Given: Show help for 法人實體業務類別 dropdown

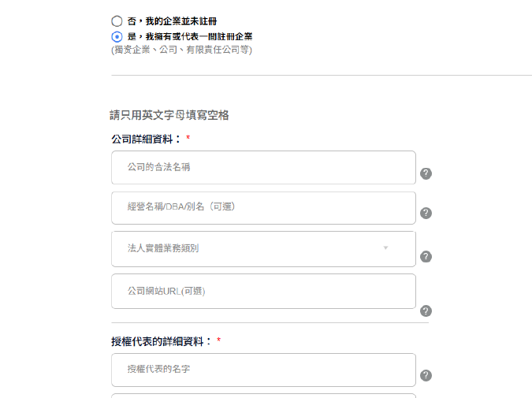Looking at the screenshot, I should tap(426, 256).
